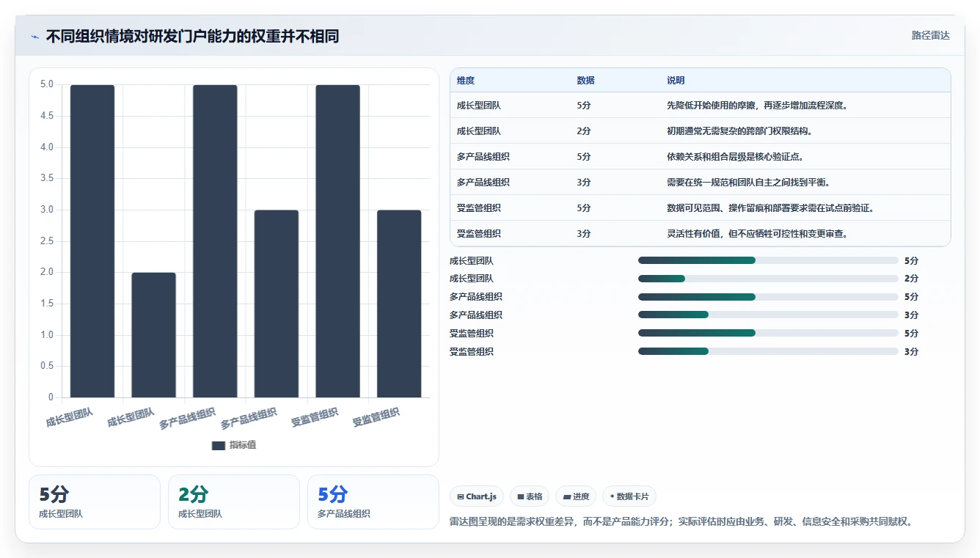The width and height of the screenshot is (980, 558).
Task: Click 受监管组织 in the 操作留痕 table row
Action: [x=479, y=208]
